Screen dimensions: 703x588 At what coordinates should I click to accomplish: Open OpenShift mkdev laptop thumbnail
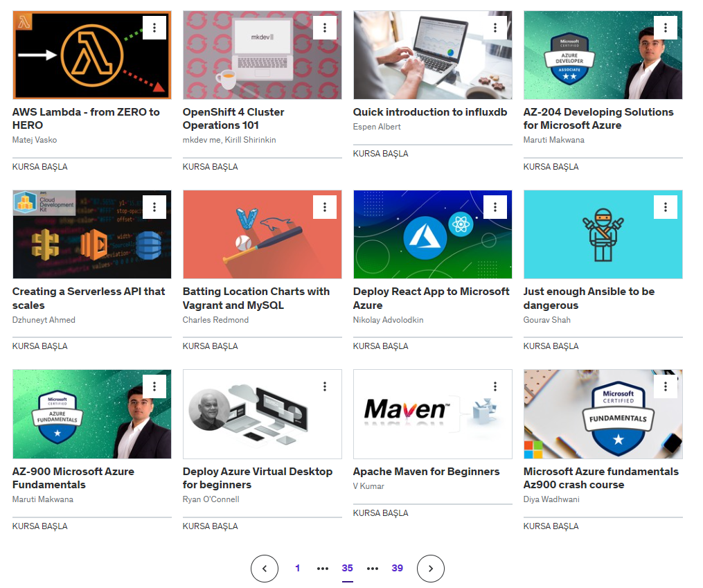tap(262, 55)
